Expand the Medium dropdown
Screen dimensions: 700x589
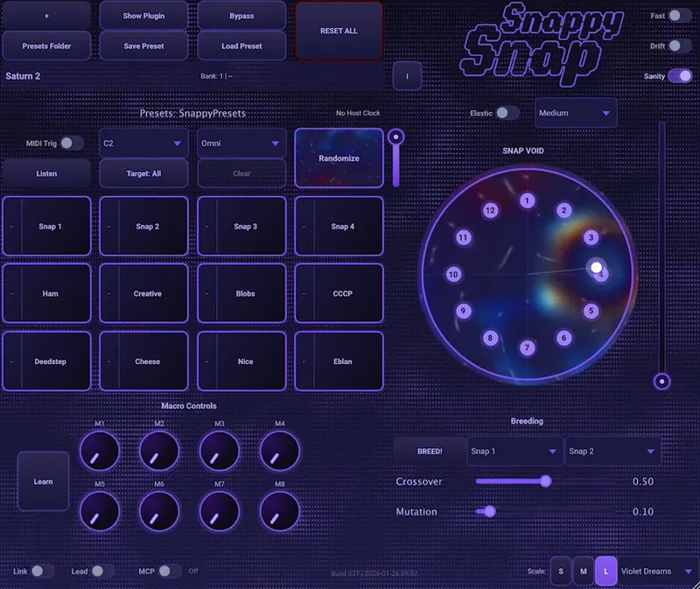click(576, 113)
